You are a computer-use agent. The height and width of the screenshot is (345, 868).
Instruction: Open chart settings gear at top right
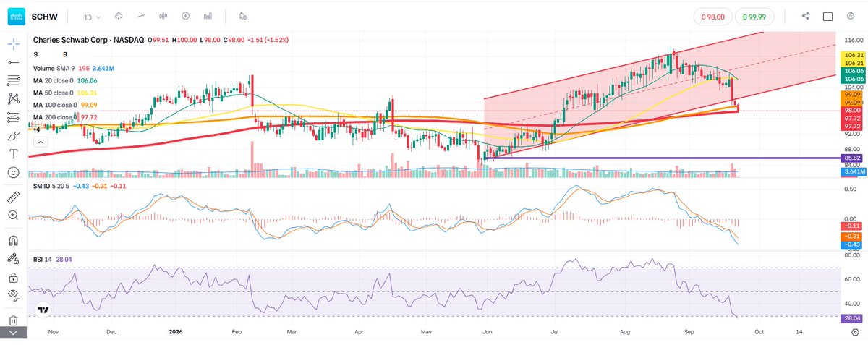point(852,16)
